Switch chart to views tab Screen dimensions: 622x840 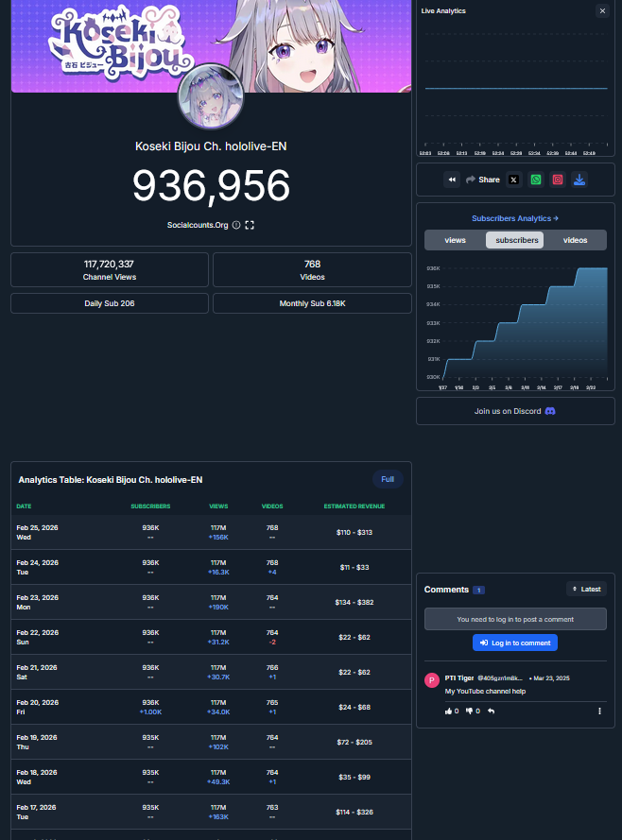(x=456, y=240)
